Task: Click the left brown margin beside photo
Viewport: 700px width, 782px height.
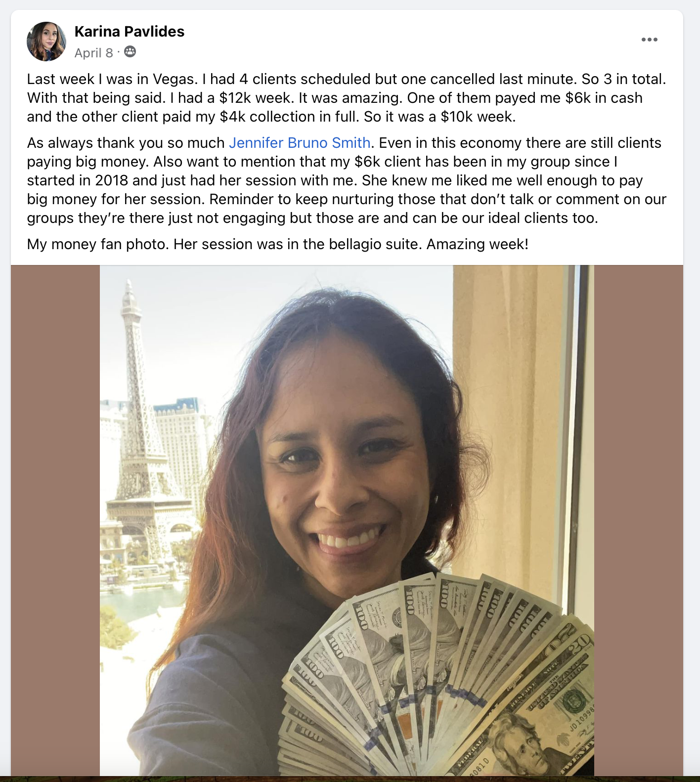Action: pyautogui.click(x=55, y=521)
